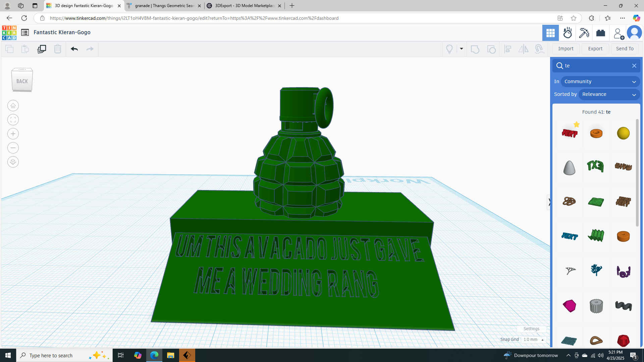Viewport: 644px width, 362px height.
Task: Clear the shape search text
Action: click(634, 66)
